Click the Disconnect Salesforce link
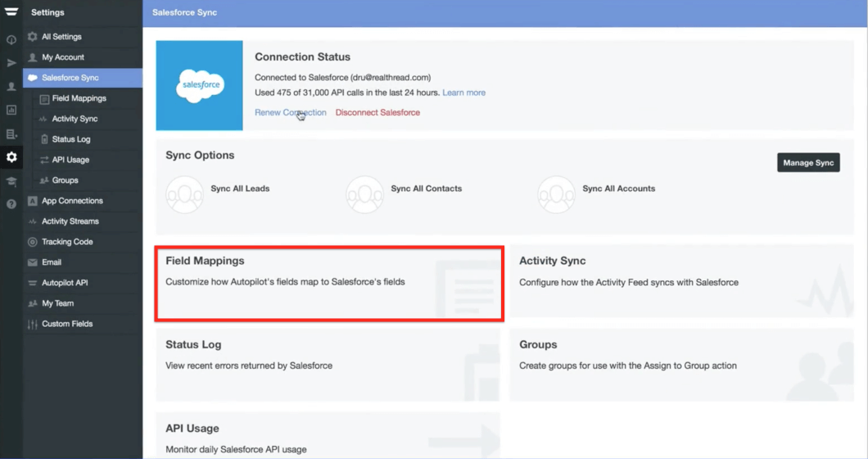868x459 pixels. 377,112
